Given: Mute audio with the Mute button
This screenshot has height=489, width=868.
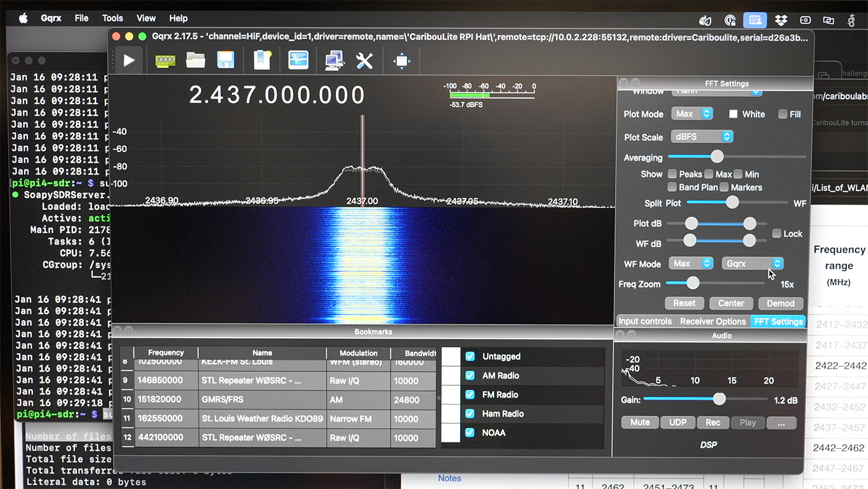Looking at the screenshot, I should click(x=640, y=423).
